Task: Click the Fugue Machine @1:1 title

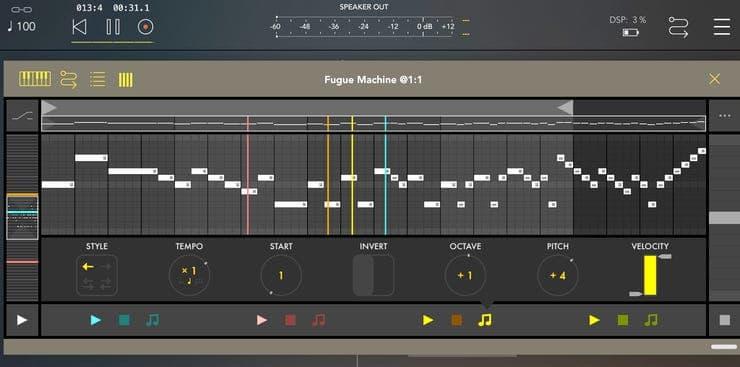Action: (373, 79)
